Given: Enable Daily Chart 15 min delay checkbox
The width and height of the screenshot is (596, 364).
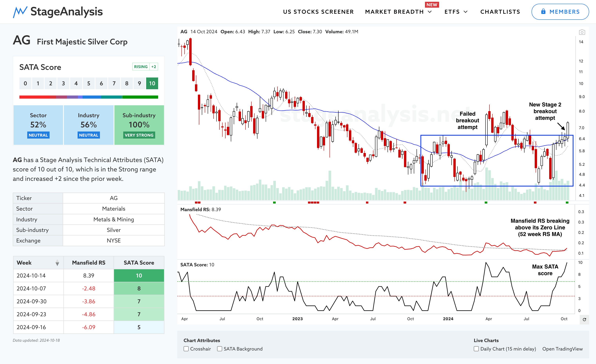Looking at the screenshot, I should coord(476,349).
